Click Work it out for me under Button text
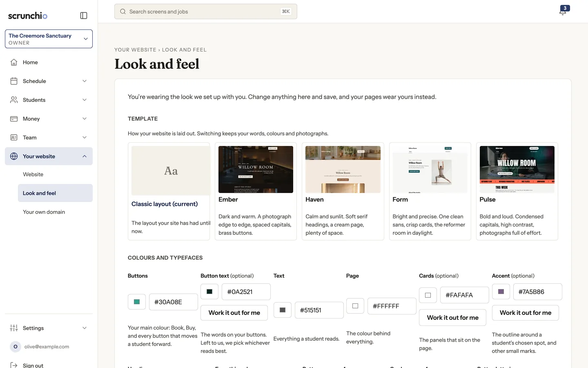This screenshot has height=368, width=588. pos(234,313)
